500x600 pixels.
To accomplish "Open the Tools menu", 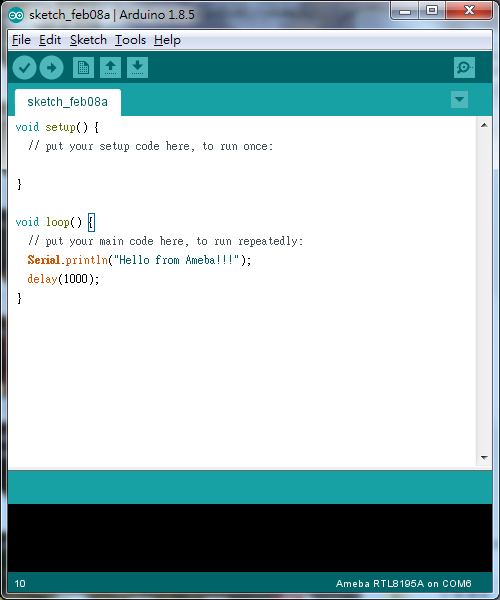I will [130, 40].
